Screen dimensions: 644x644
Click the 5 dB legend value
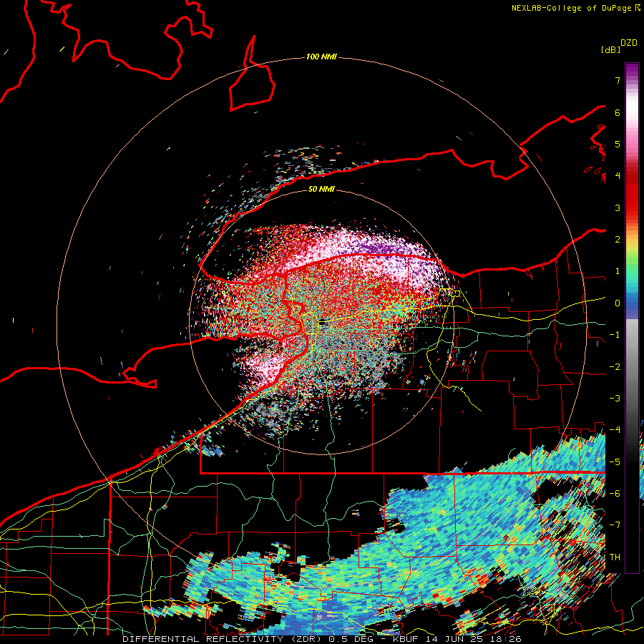coord(618,144)
